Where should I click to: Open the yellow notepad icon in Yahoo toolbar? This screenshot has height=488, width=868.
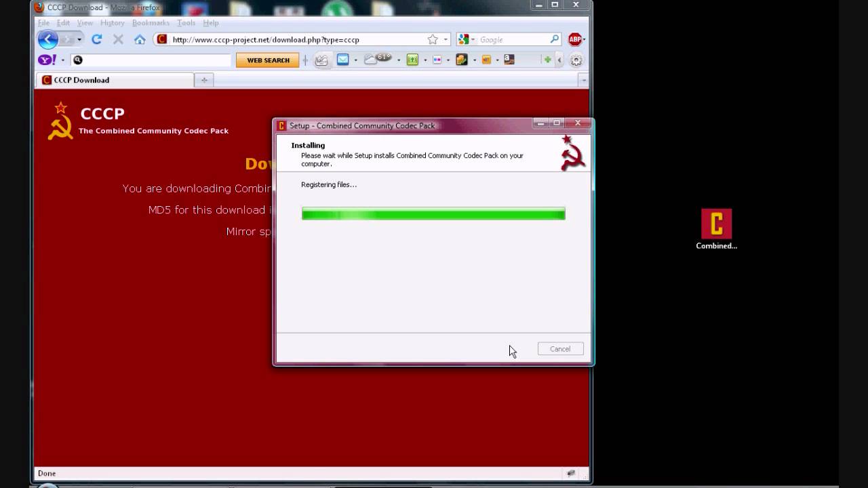pos(462,60)
